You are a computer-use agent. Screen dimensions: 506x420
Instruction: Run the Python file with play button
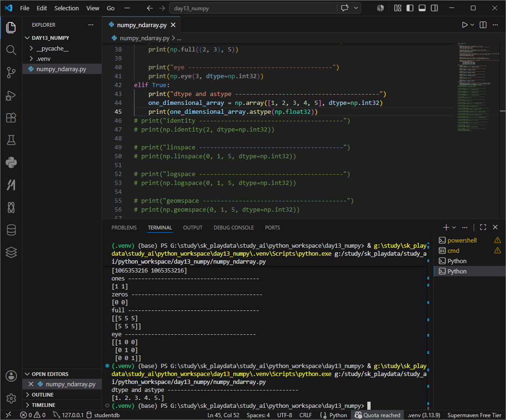pos(464,25)
